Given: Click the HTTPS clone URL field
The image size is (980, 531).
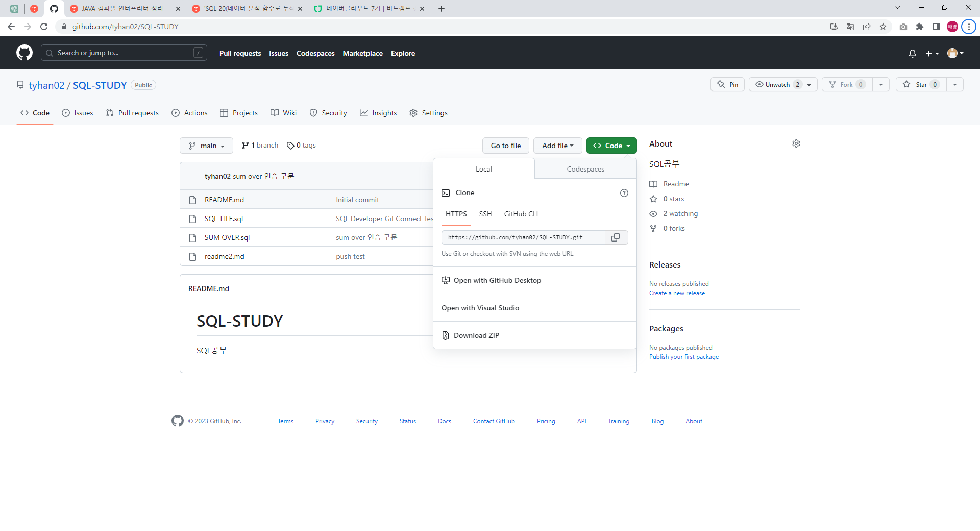Looking at the screenshot, I should [523, 237].
